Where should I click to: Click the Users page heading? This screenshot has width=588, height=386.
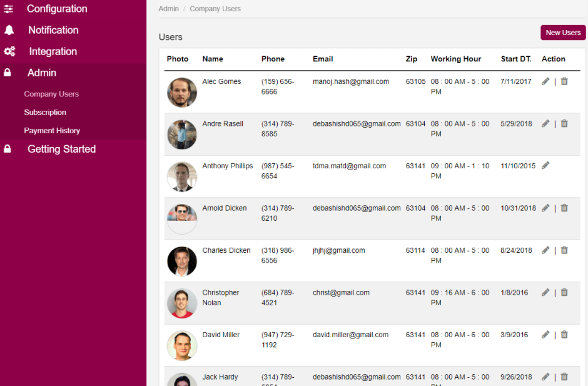pyautogui.click(x=171, y=37)
